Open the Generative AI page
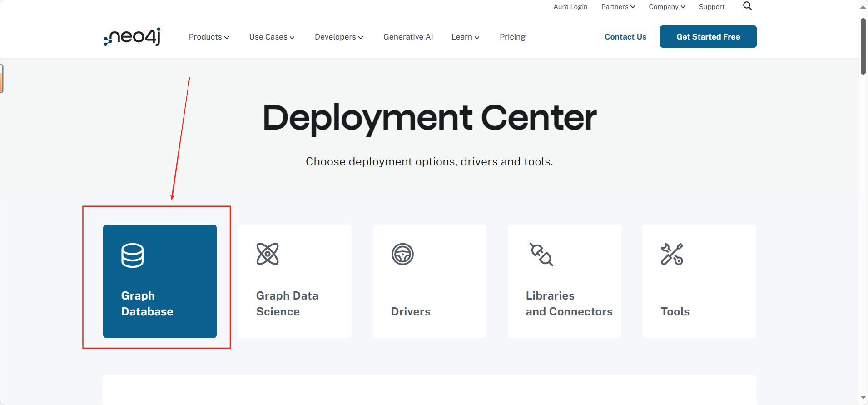Viewport: 868px width, 405px height. click(408, 37)
